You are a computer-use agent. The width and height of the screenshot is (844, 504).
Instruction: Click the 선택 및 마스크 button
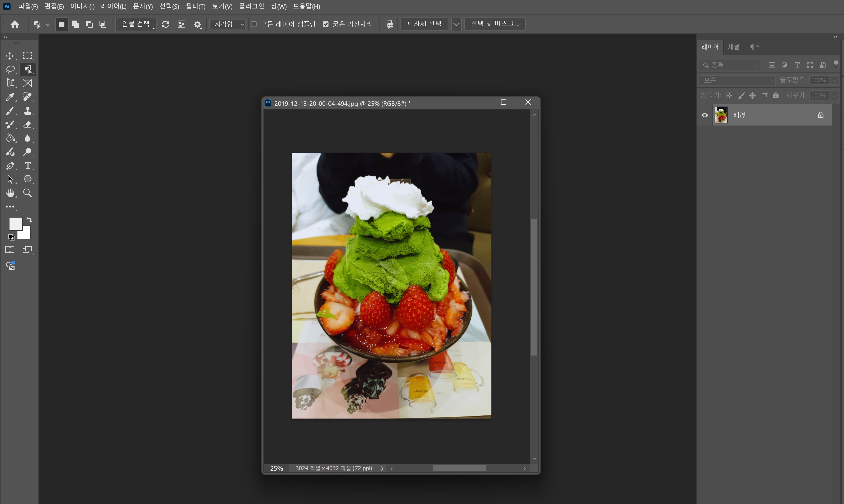[x=495, y=24]
